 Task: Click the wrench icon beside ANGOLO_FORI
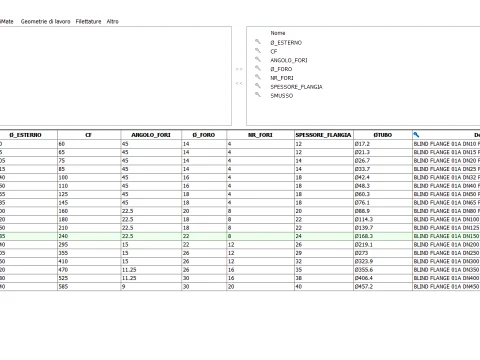click(258, 59)
